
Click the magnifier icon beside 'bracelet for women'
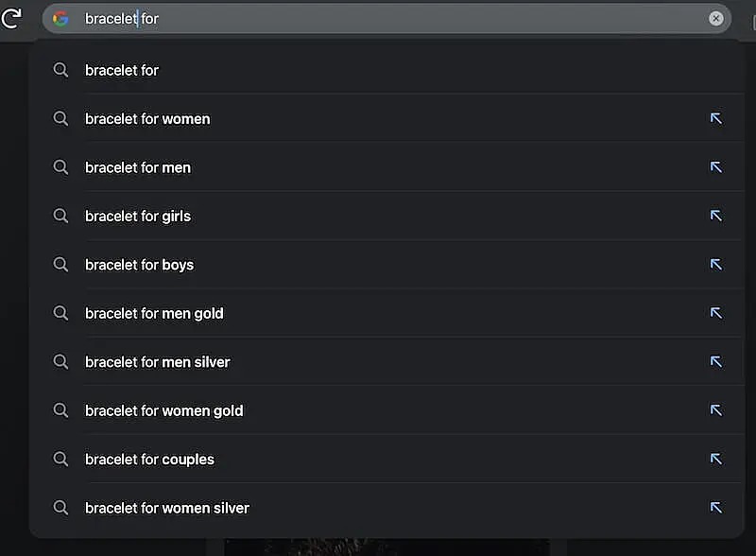coord(60,118)
